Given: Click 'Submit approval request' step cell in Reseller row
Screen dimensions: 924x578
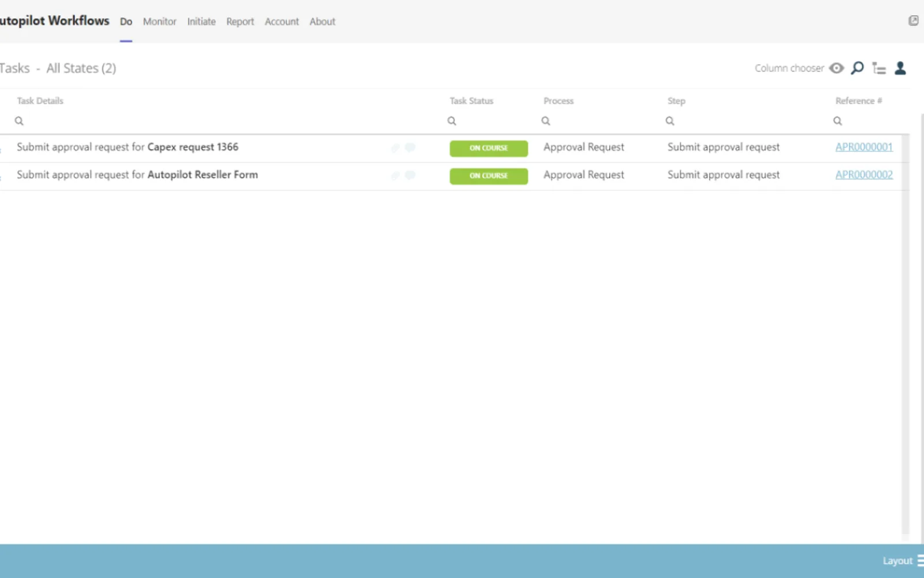Looking at the screenshot, I should pyautogui.click(x=723, y=175).
